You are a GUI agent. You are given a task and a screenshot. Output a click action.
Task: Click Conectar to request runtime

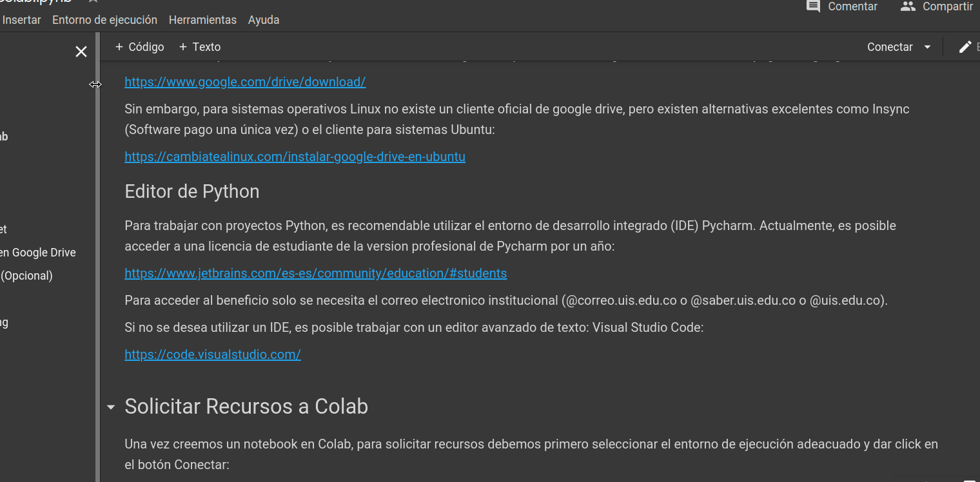tap(890, 47)
